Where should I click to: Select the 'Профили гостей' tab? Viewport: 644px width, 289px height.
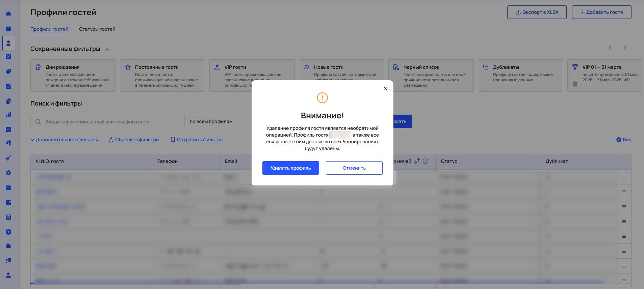49,29
